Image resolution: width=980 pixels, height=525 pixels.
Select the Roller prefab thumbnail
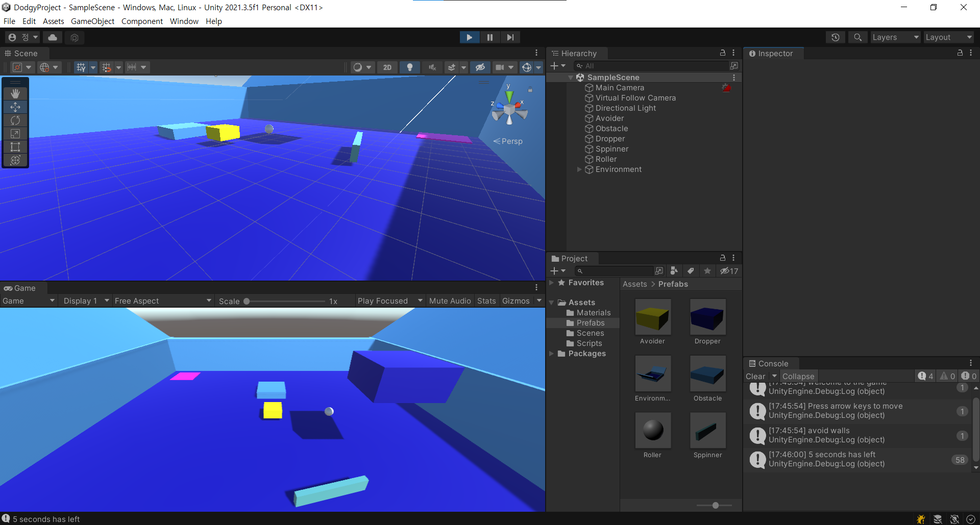click(652, 430)
